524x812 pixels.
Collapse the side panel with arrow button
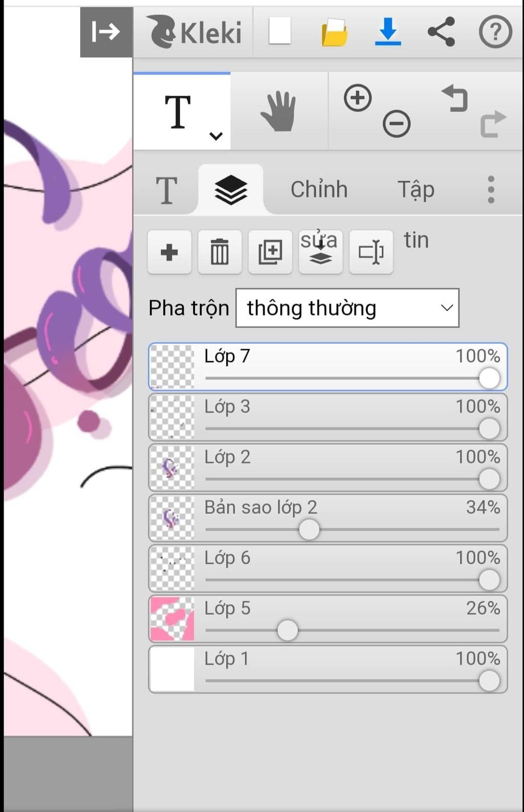(x=106, y=32)
